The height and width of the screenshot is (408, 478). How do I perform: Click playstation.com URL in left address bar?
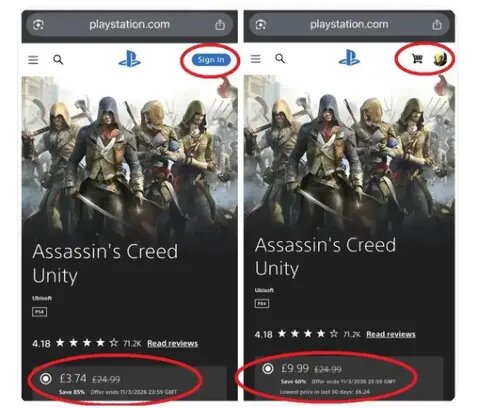coord(129,24)
